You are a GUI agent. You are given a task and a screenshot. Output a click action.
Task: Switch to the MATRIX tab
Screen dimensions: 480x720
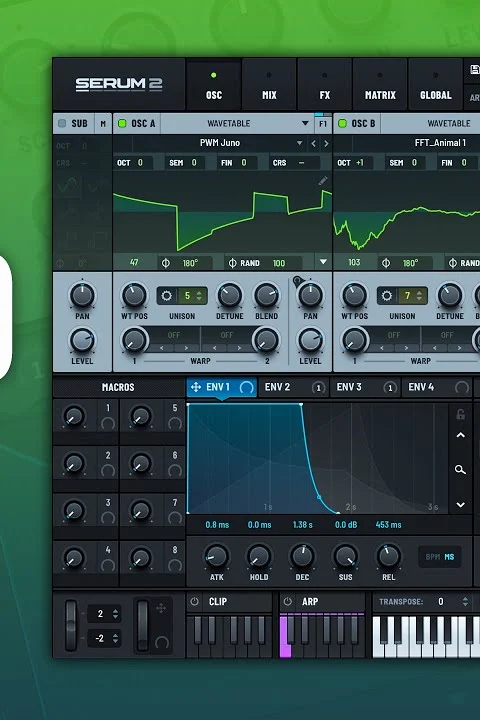tap(380, 84)
